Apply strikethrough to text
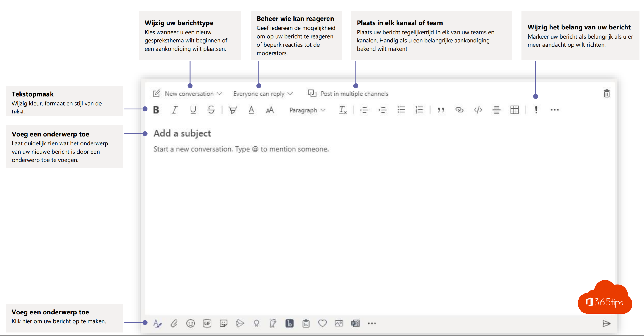This screenshot has width=644, height=336. 211,110
